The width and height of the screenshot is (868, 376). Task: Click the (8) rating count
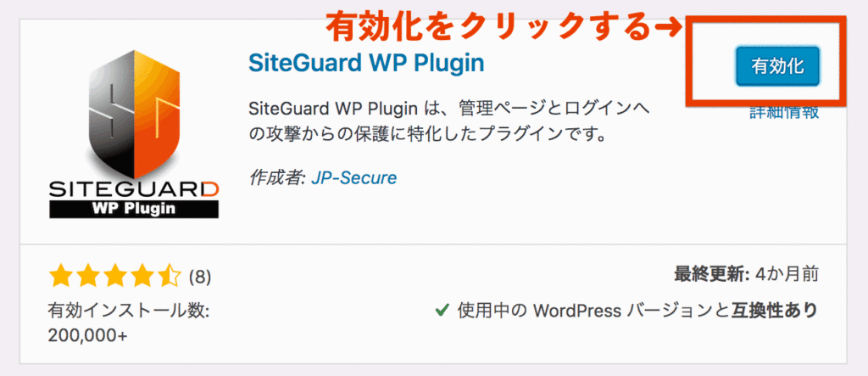[200, 277]
